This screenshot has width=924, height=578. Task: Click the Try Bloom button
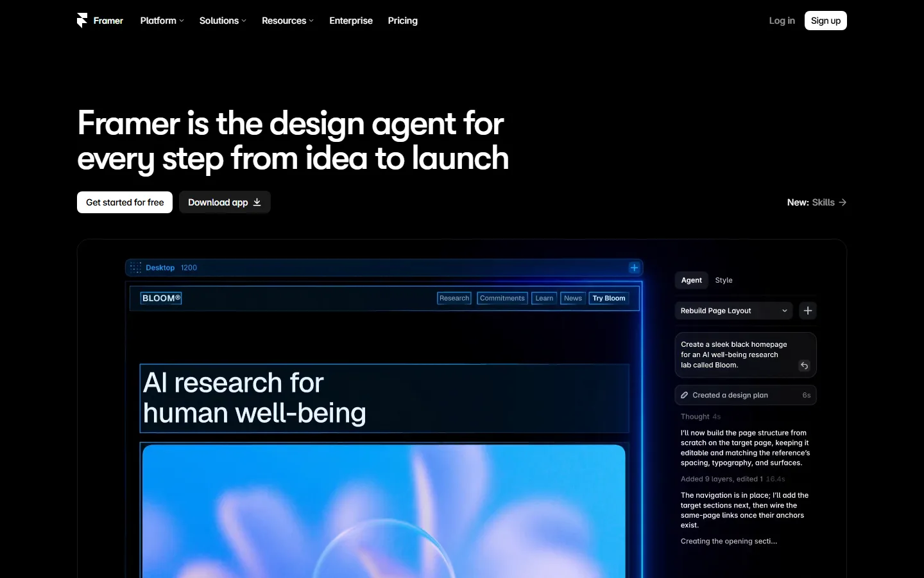coord(609,298)
